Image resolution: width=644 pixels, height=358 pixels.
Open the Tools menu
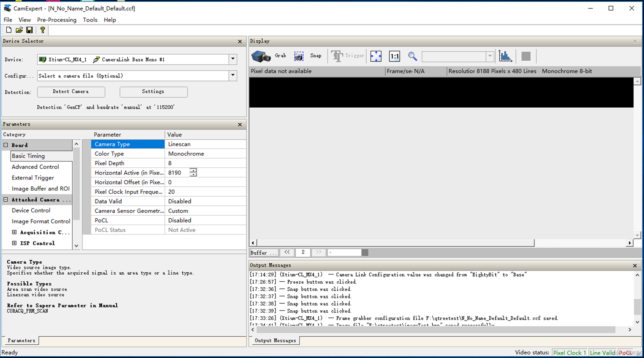click(x=90, y=20)
